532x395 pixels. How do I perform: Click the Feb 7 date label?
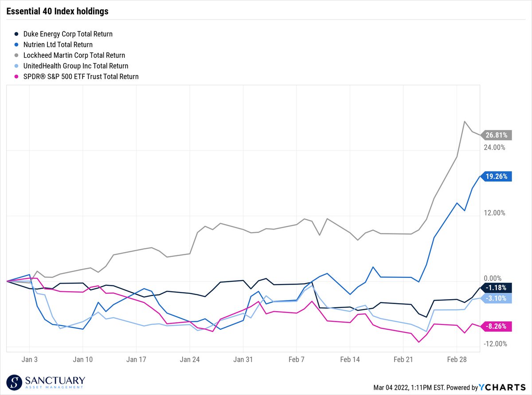click(x=297, y=359)
